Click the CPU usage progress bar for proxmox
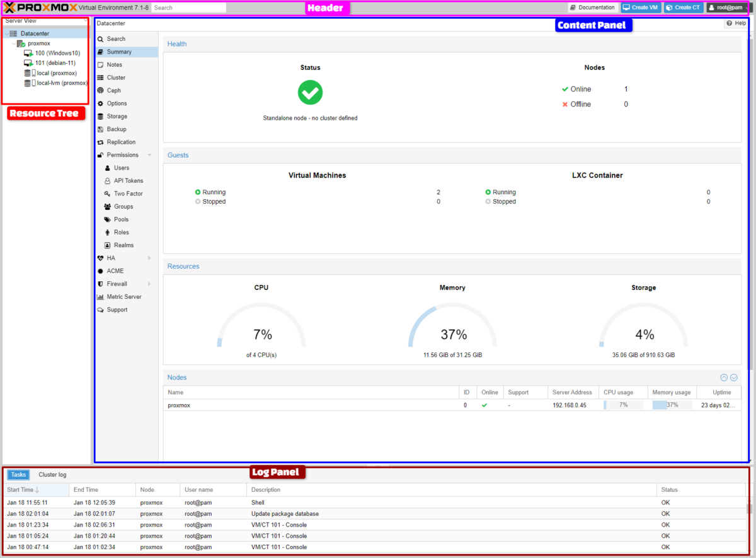This screenshot has height=558, width=756. pos(622,405)
